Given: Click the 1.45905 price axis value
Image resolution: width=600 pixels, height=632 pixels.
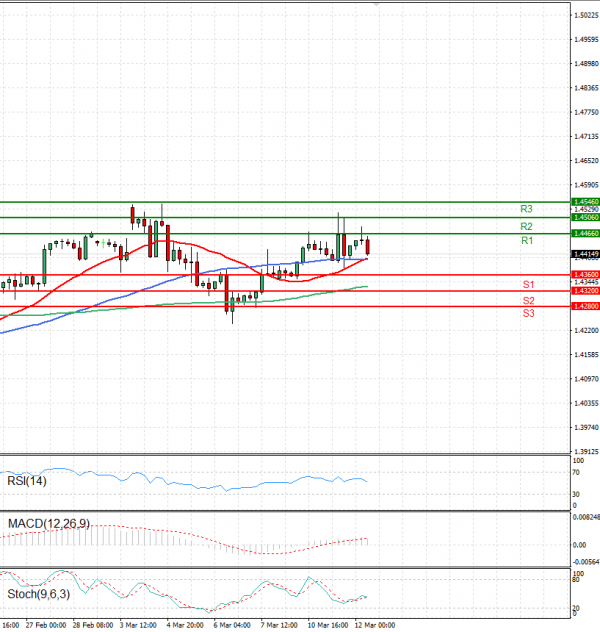Looking at the screenshot, I should click(x=586, y=185).
